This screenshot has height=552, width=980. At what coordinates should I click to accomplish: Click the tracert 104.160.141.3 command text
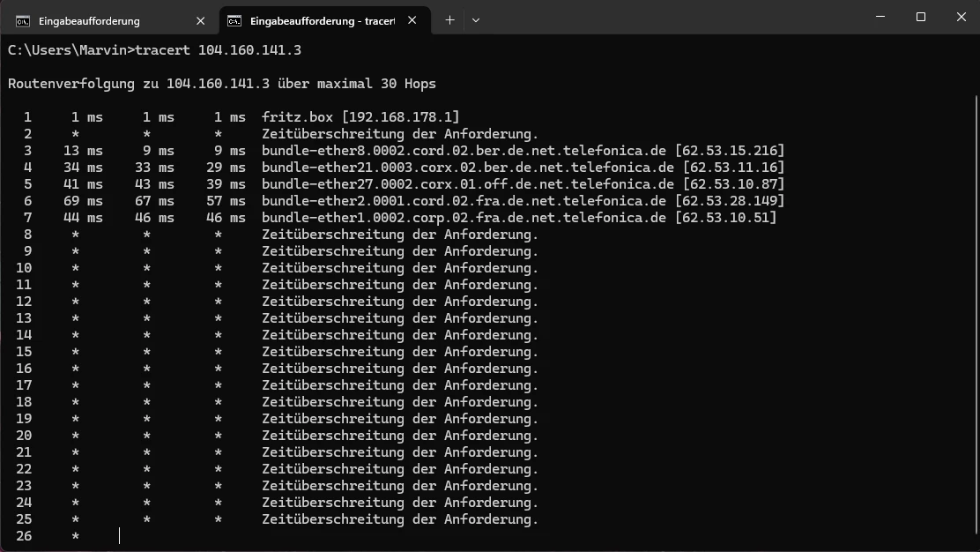(x=219, y=50)
